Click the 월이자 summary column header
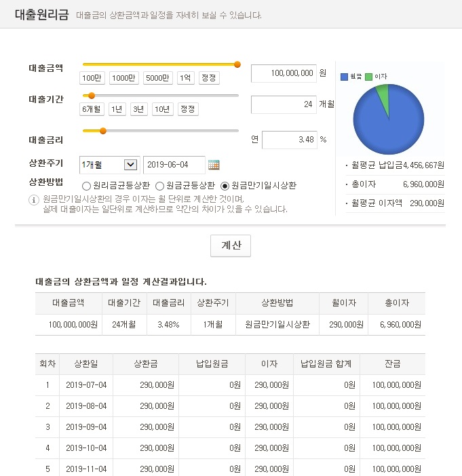 pos(344,303)
